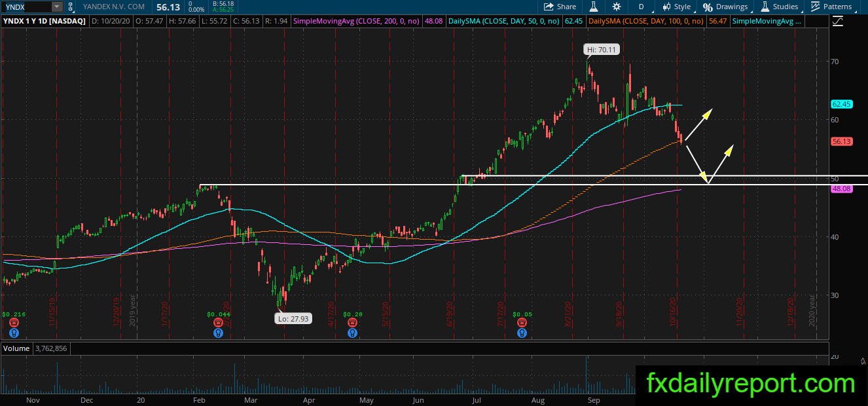The height and width of the screenshot is (406, 868).
Task: Click the Mar label on time axis
Action: pos(250,399)
